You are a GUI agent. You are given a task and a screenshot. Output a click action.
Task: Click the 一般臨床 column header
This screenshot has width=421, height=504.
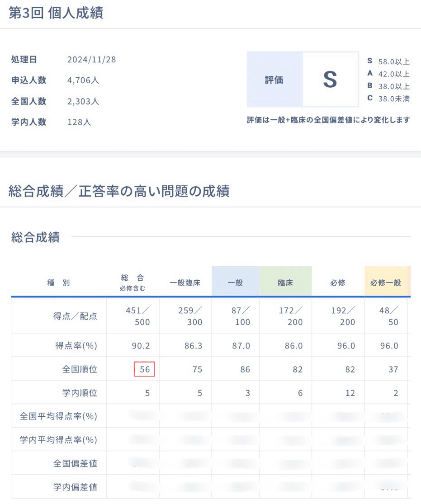click(185, 283)
